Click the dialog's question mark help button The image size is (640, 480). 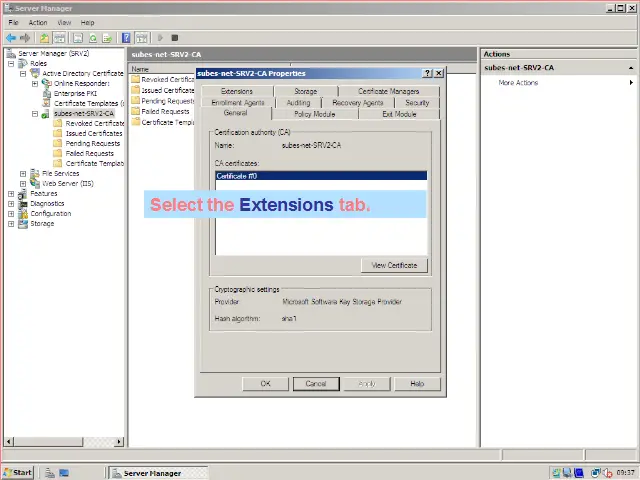[428, 73]
